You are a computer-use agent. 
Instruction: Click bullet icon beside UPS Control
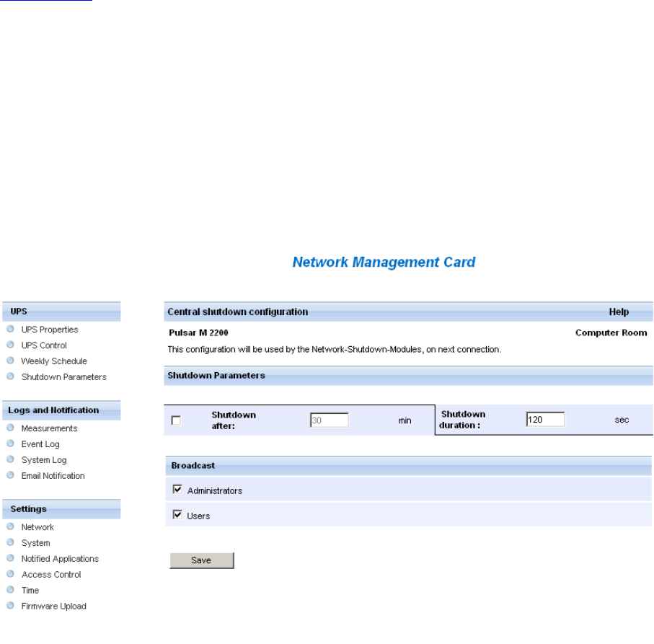(10, 345)
